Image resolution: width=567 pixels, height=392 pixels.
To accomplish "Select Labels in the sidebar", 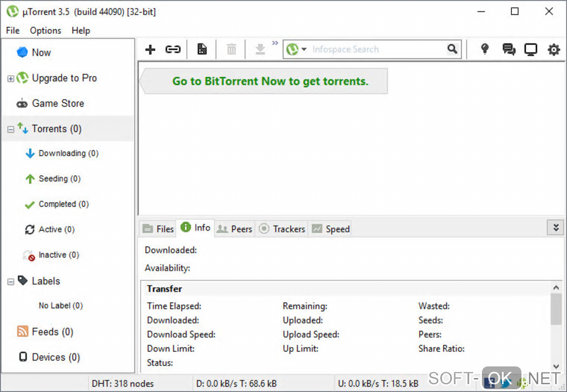I will click(x=46, y=281).
